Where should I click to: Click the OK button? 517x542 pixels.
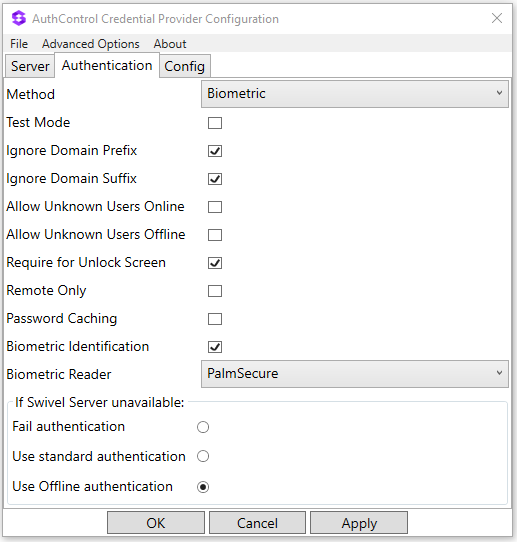coord(156,523)
